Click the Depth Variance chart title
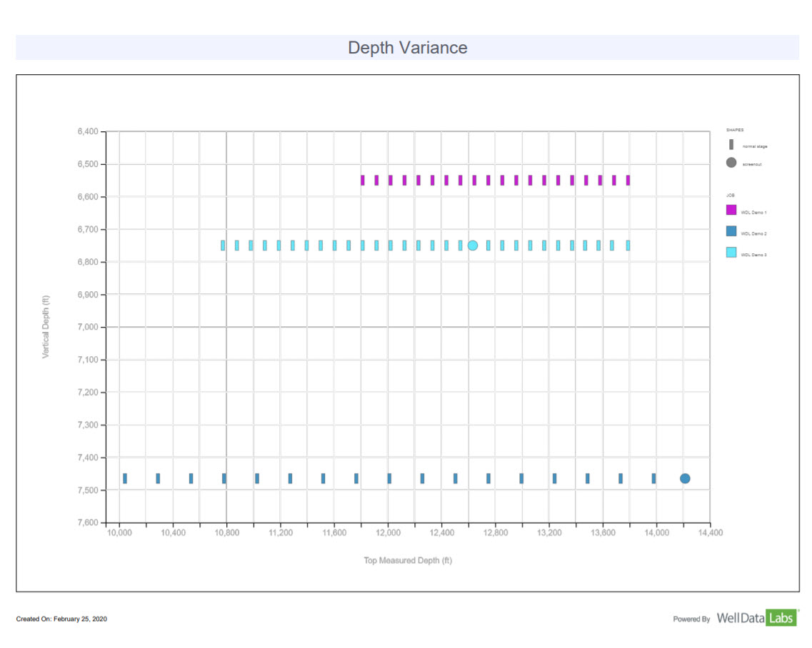Screen dimensions: 812x648 tap(407, 48)
